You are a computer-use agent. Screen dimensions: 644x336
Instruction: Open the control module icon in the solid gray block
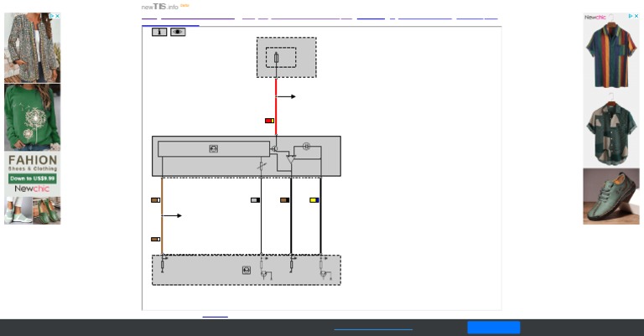click(214, 149)
